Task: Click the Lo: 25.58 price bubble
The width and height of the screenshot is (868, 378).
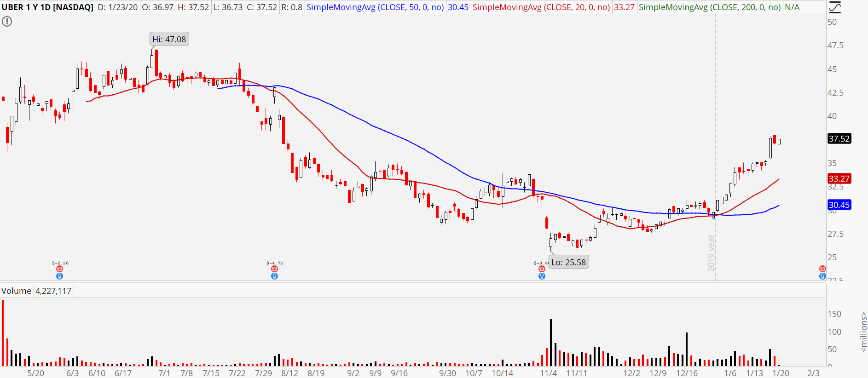Action: pos(569,263)
